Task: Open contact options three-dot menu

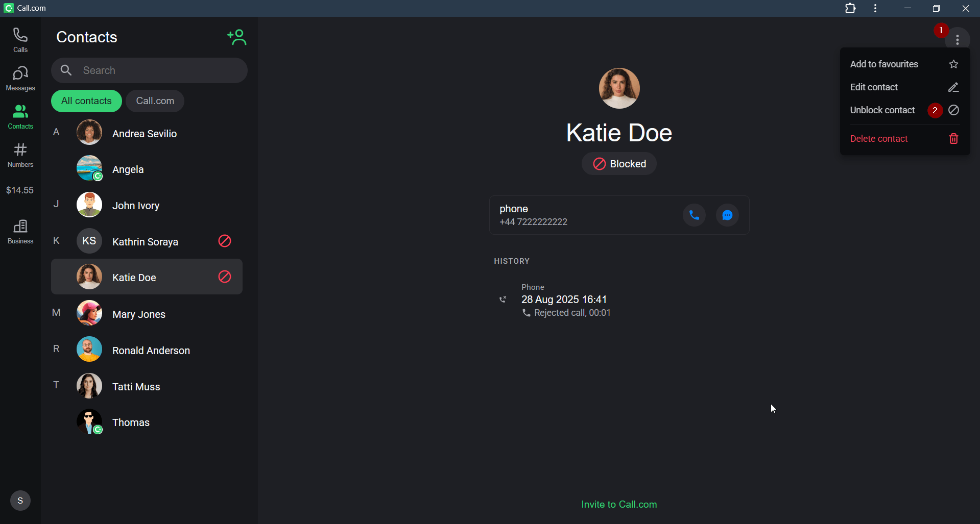Action: point(958,39)
